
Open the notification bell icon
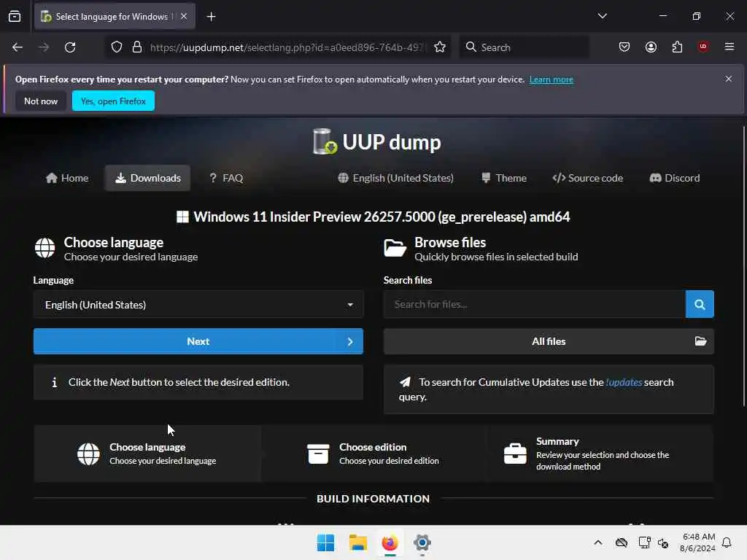pyautogui.click(x=727, y=542)
